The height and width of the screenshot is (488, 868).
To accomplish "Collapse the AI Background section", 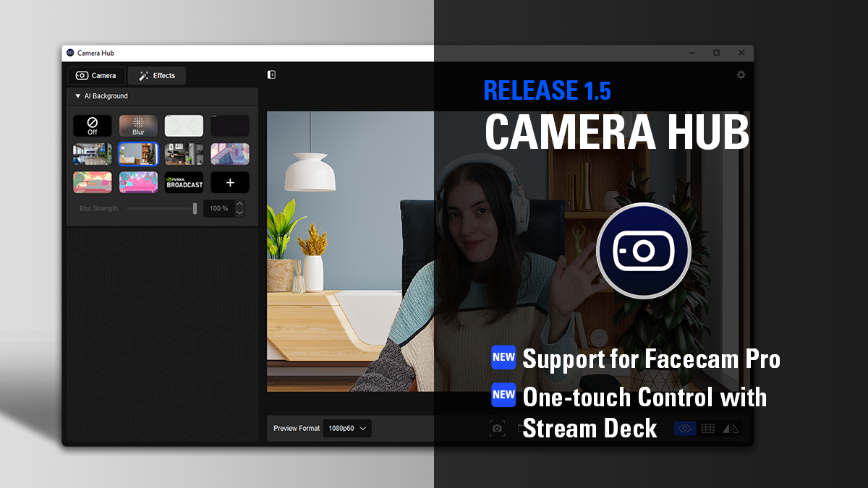I will pyautogui.click(x=78, y=96).
